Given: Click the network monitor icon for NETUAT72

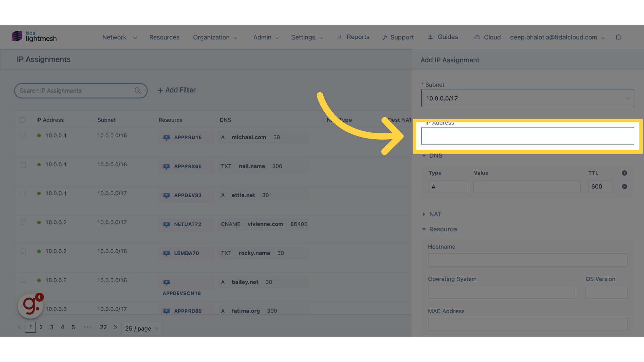Looking at the screenshot, I should pos(167,224).
